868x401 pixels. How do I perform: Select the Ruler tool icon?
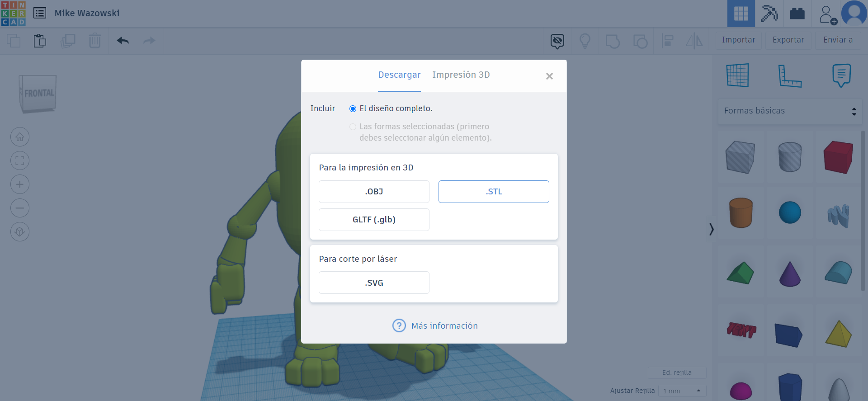coord(790,75)
